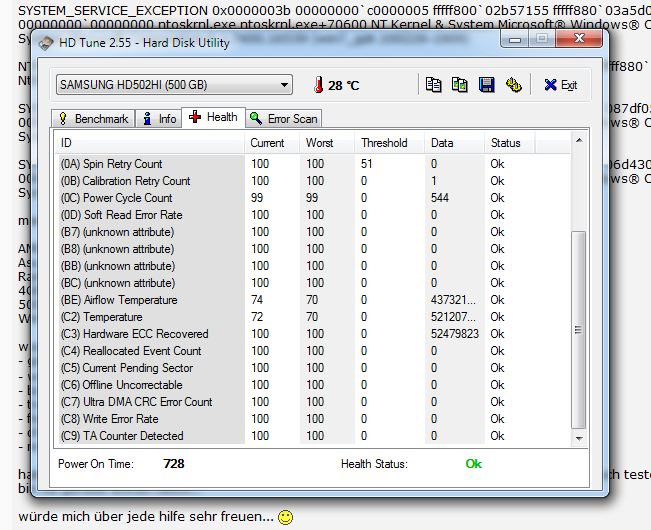Screen dimensions: 651x530
Task: Select the (C7) Ultra DMA CRC Error Count row
Action: [x=313, y=402]
